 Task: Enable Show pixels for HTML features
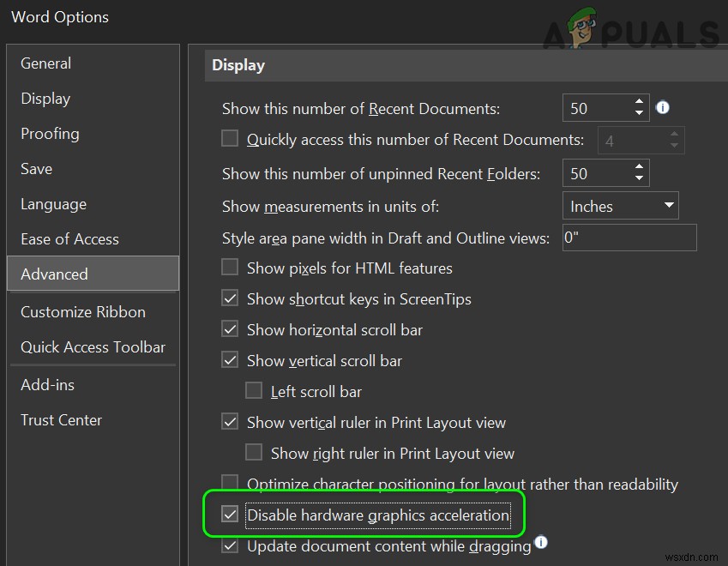(230, 268)
